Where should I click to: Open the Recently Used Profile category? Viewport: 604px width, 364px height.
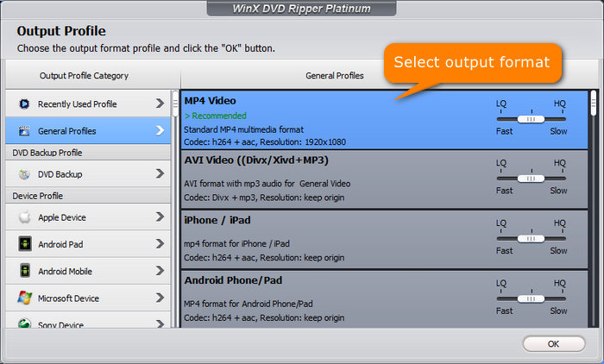point(88,104)
